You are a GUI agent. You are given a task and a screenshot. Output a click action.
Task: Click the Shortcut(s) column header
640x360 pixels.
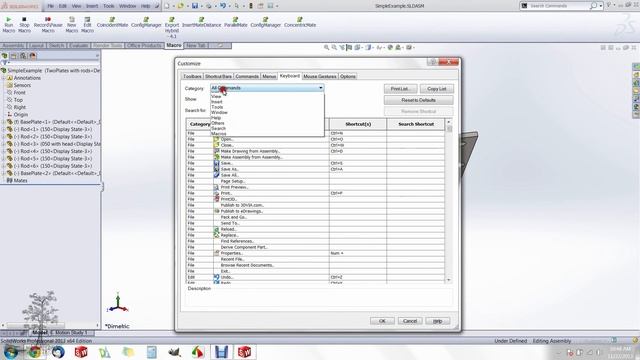point(358,124)
